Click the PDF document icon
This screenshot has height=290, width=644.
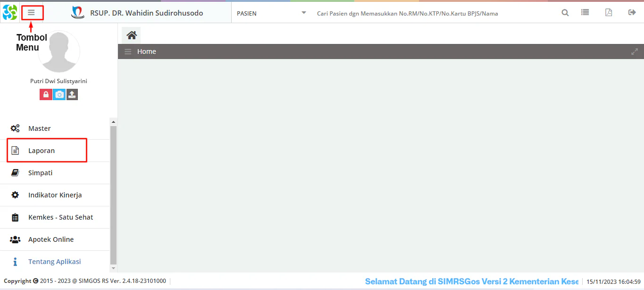point(609,13)
